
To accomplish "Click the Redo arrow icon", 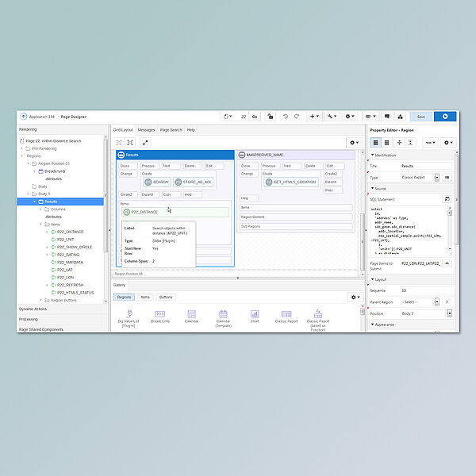I will pyautogui.click(x=297, y=117).
